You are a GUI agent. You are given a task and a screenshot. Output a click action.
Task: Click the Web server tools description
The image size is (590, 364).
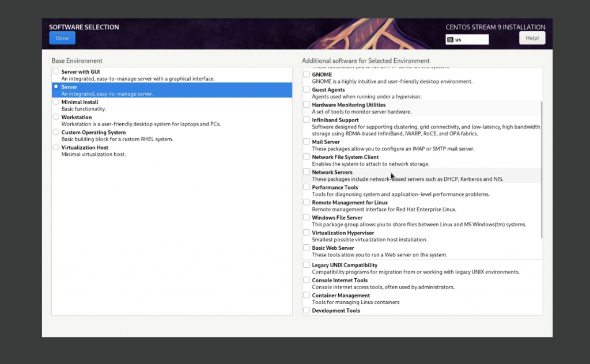(x=380, y=255)
